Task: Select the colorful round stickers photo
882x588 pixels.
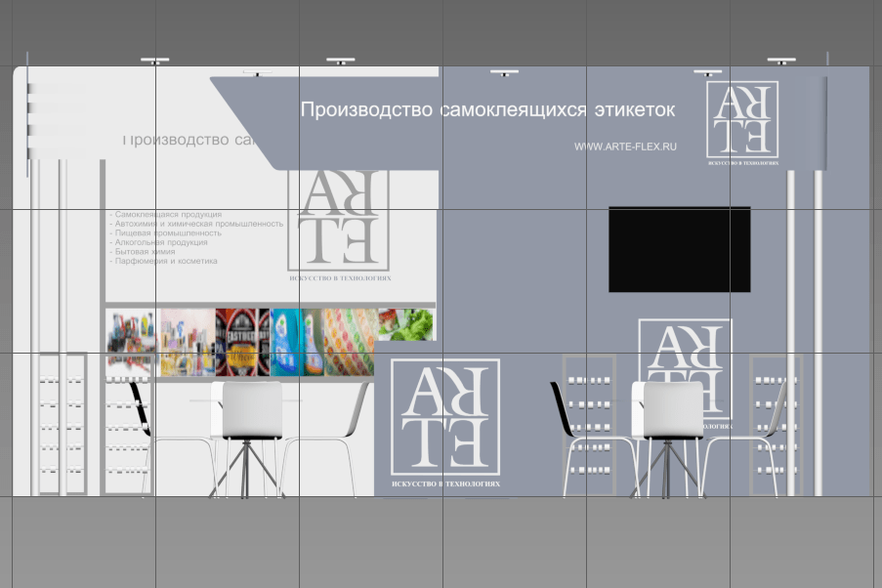Action: [350, 342]
